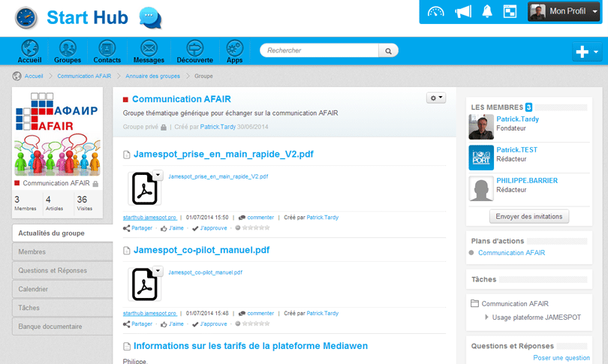Select Banque documentaire in sidebar menu
608x364 pixels.
(62, 326)
